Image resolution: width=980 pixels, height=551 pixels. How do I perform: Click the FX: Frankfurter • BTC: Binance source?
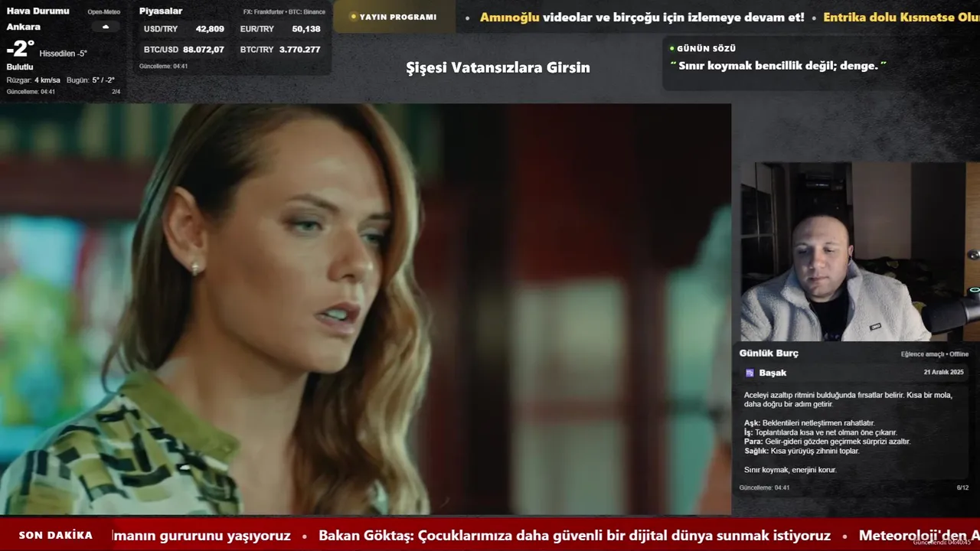284,11
